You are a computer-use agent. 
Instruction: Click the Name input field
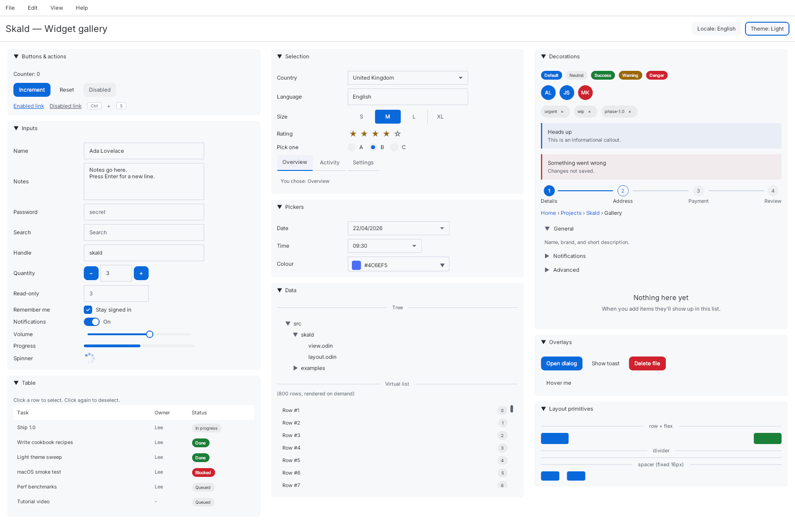(x=144, y=151)
